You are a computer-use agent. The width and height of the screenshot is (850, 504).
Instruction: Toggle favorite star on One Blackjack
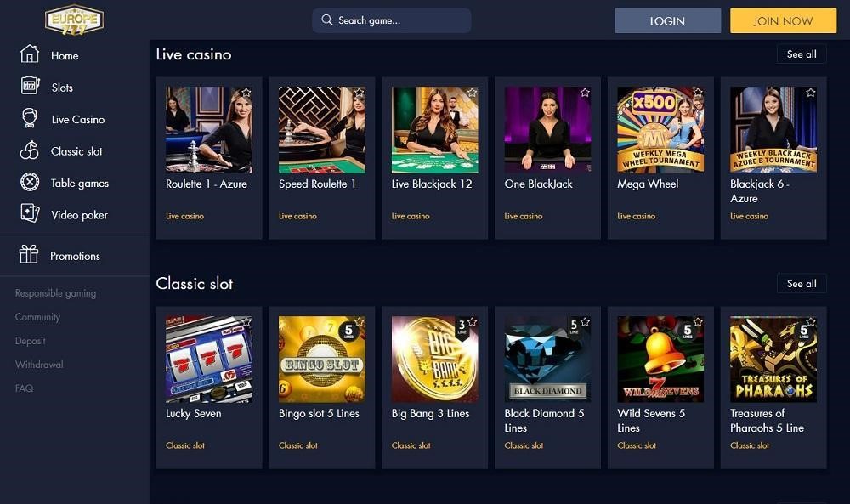585,93
